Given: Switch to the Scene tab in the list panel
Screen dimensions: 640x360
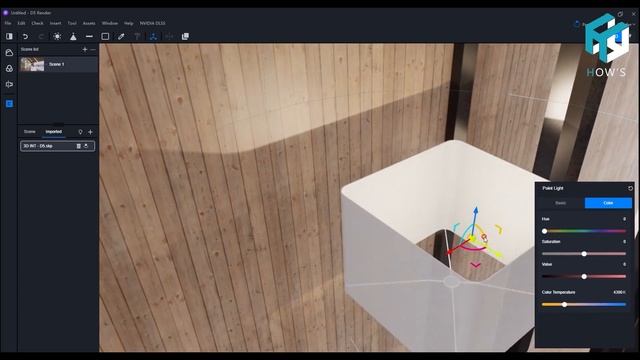Looking at the screenshot, I should (29, 132).
